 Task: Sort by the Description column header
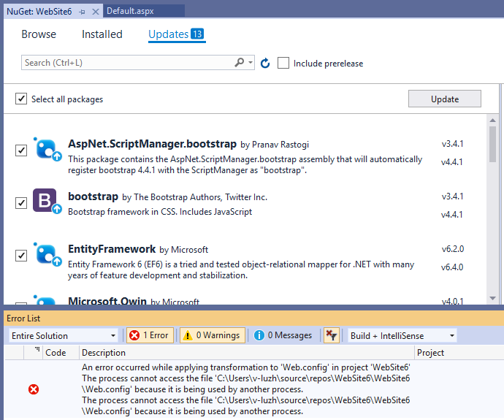click(x=247, y=353)
